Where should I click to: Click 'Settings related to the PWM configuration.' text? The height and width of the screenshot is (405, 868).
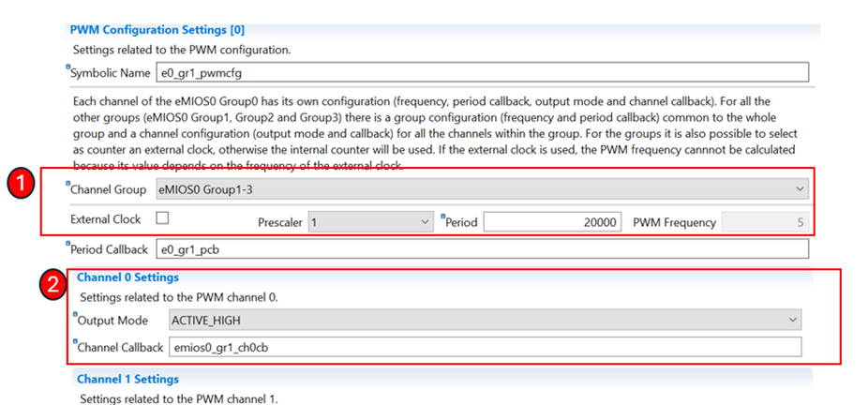pyautogui.click(x=182, y=50)
